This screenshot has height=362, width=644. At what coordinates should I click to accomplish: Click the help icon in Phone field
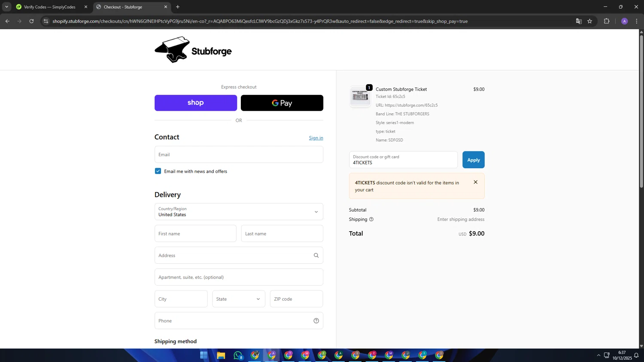click(x=316, y=321)
